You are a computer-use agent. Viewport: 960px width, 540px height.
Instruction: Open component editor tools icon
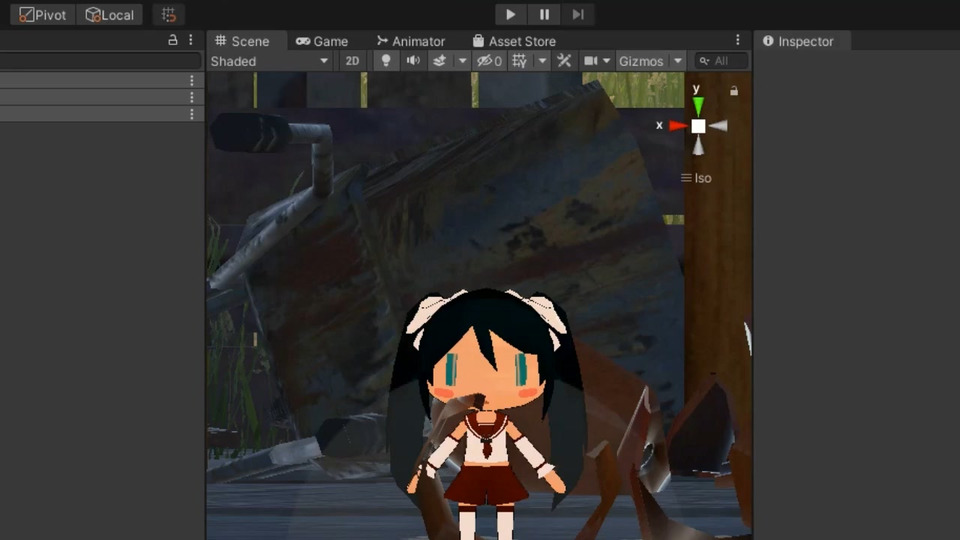pos(564,61)
